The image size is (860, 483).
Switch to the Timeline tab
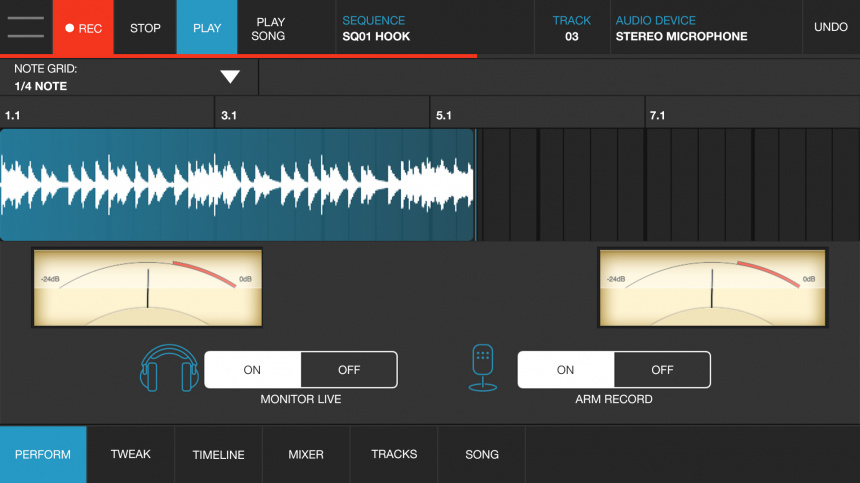[218, 455]
